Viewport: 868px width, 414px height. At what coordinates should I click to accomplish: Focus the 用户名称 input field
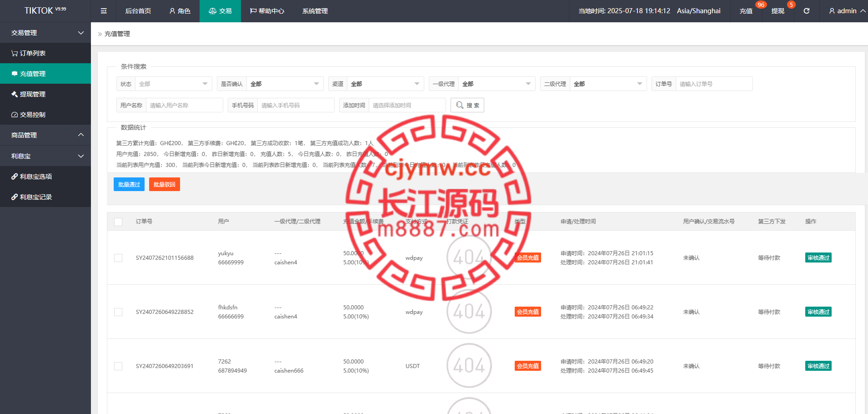184,105
